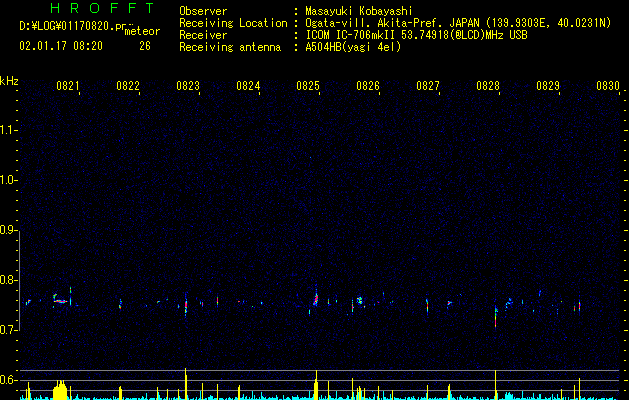The width and height of the screenshot is (629, 400).
Task: Click the tall yellow level spike at 0823
Action: click(186, 384)
